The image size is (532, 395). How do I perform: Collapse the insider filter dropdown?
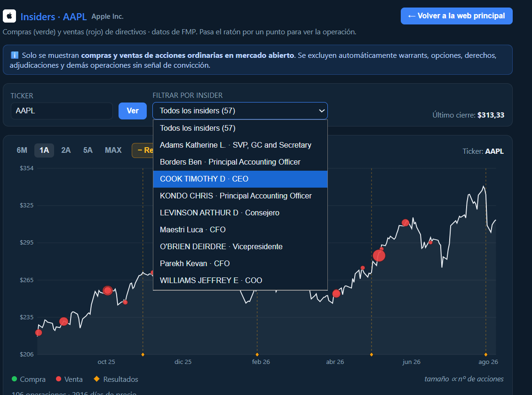coord(240,111)
